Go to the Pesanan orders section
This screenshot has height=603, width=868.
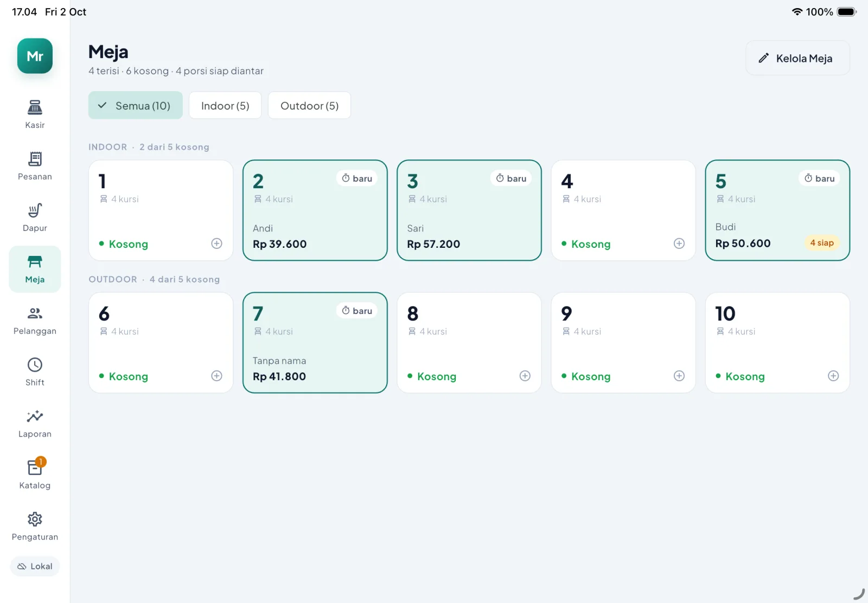click(35, 166)
